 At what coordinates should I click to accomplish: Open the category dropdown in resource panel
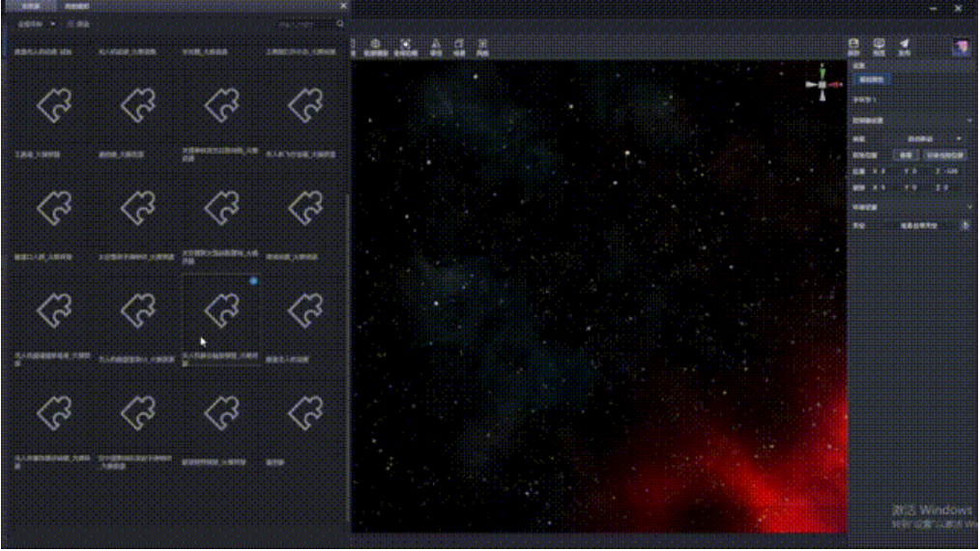coord(36,24)
